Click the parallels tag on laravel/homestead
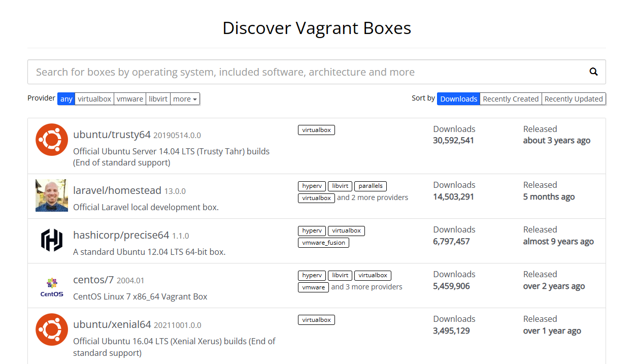 pos(370,186)
